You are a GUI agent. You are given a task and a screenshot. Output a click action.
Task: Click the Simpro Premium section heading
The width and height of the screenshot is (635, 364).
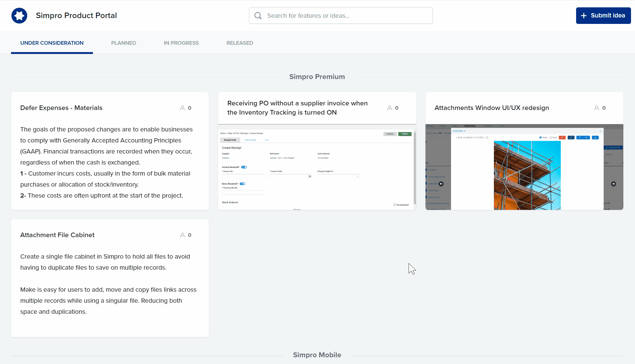click(x=317, y=77)
